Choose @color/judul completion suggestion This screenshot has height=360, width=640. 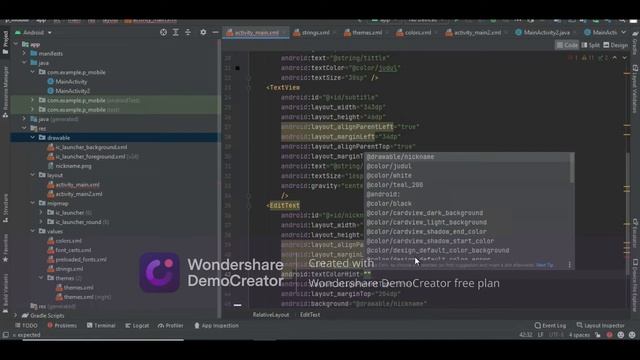(467, 166)
